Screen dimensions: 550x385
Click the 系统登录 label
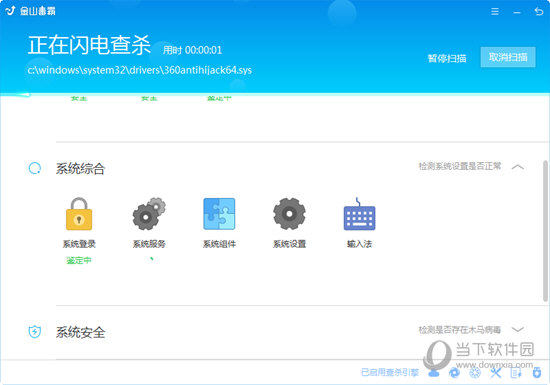79,244
